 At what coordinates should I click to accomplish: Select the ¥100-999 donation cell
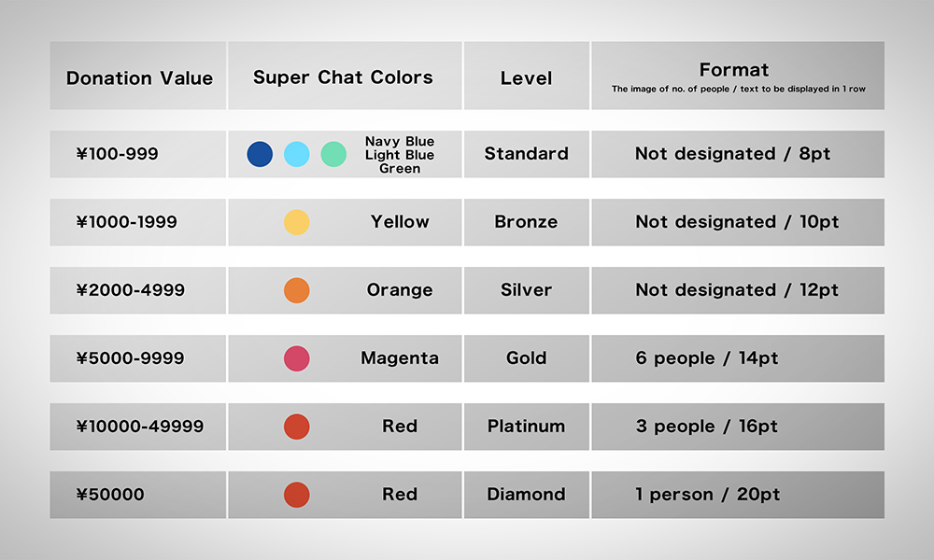138,154
